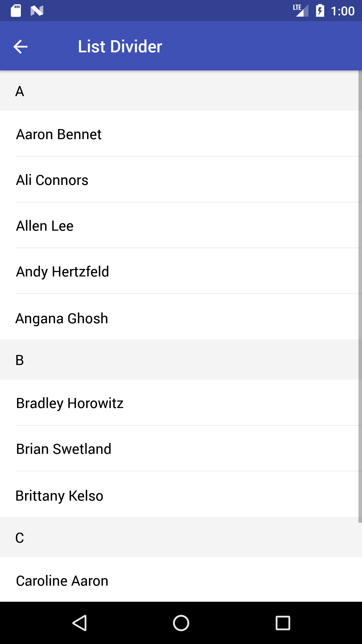
Task: Tap the Brian Swetland row
Action: point(64,449)
